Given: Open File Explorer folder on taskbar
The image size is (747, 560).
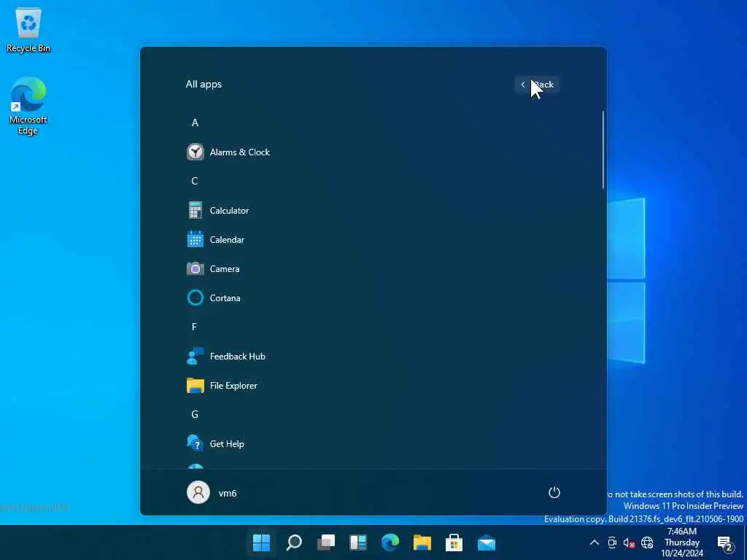Looking at the screenshot, I should click(x=422, y=542).
